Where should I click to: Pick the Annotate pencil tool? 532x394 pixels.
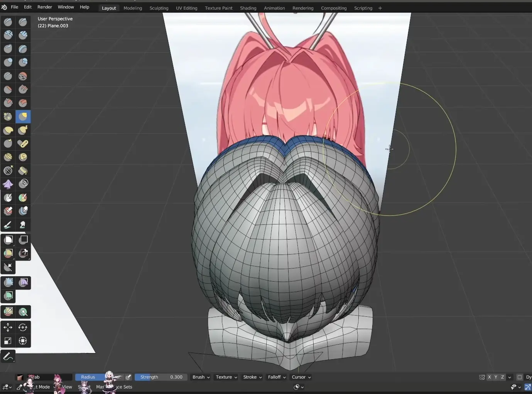(x=8, y=357)
